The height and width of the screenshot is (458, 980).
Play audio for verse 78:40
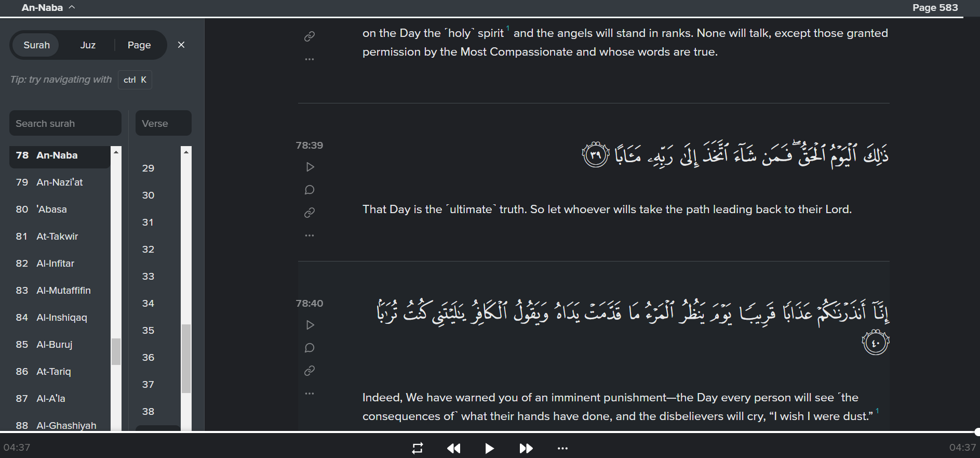click(x=310, y=325)
